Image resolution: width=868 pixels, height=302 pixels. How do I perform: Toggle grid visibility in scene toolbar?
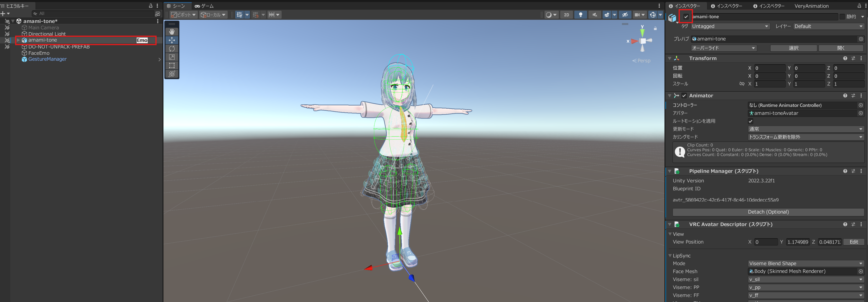coord(239,15)
